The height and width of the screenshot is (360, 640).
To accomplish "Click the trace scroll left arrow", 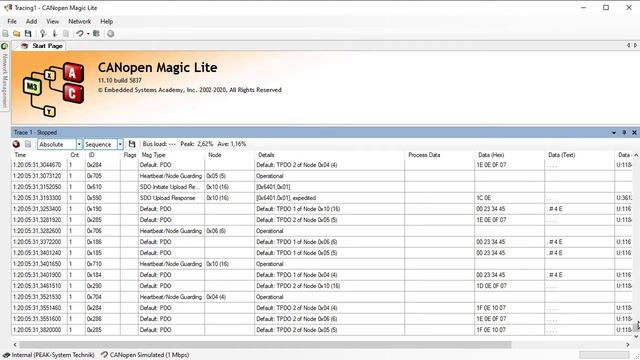I will coord(15,345).
